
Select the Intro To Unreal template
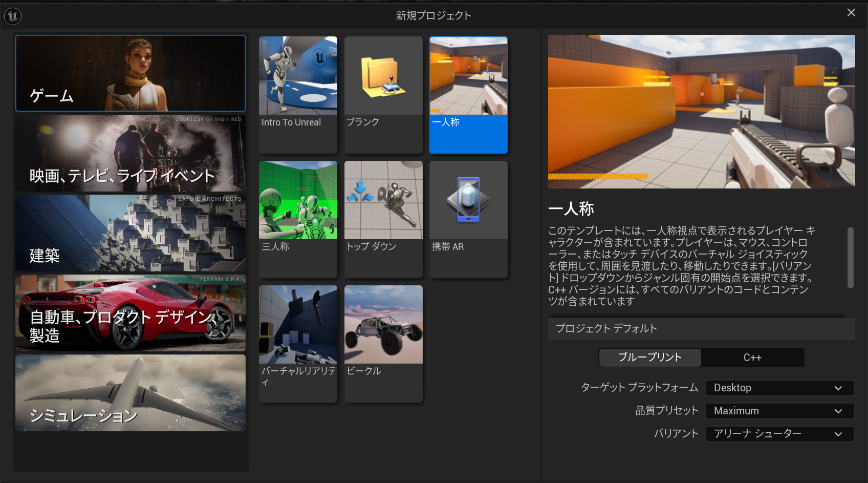click(298, 94)
